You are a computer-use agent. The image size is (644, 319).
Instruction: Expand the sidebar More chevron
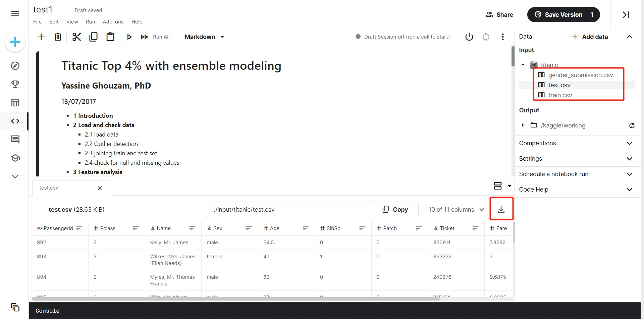click(15, 176)
